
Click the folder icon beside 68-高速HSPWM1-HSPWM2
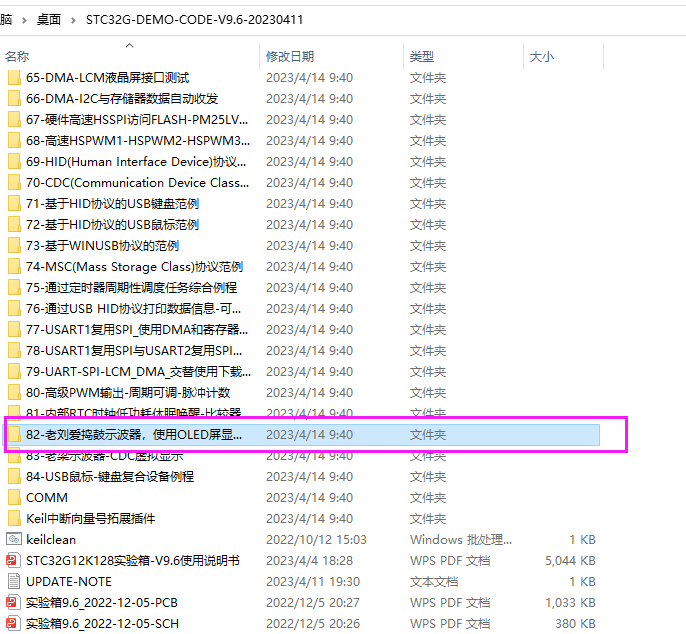(14, 141)
